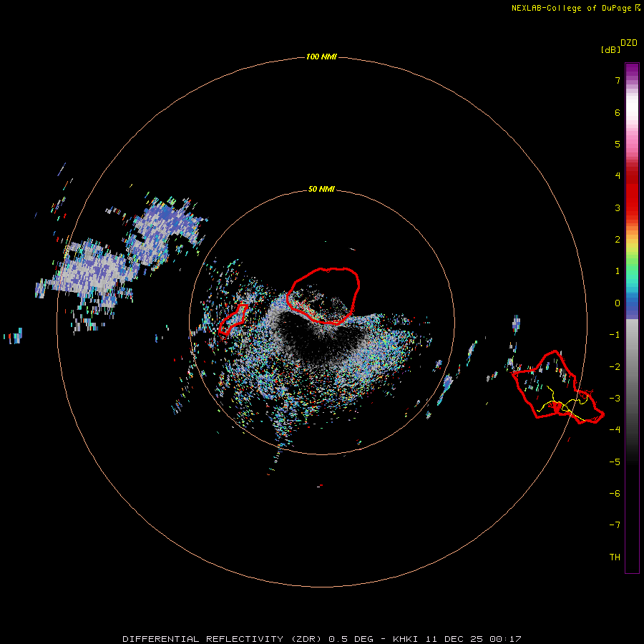Click the 50 NMI range ring label

click(x=321, y=189)
